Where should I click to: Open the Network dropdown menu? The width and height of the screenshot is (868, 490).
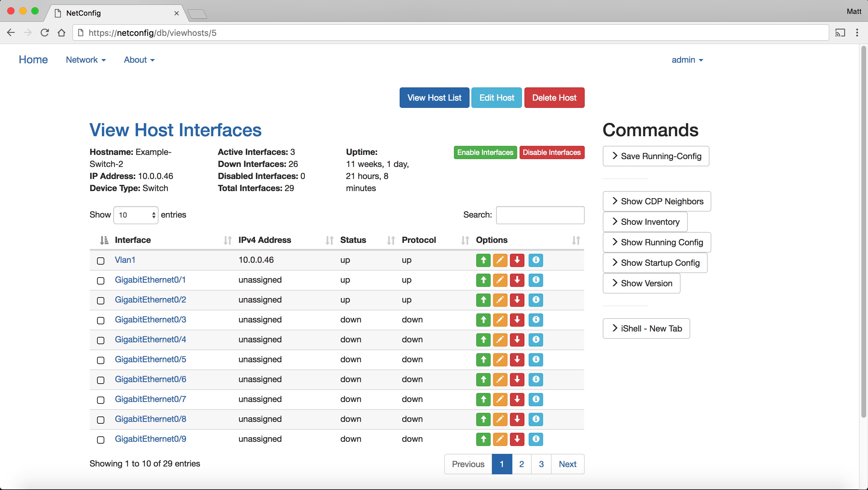[86, 60]
